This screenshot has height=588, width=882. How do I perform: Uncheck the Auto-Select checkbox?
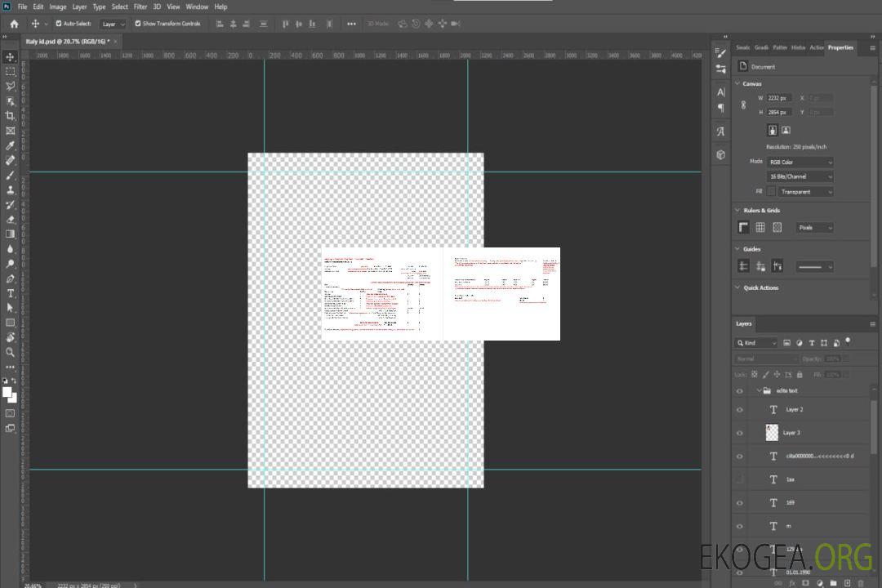(x=59, y=24)
